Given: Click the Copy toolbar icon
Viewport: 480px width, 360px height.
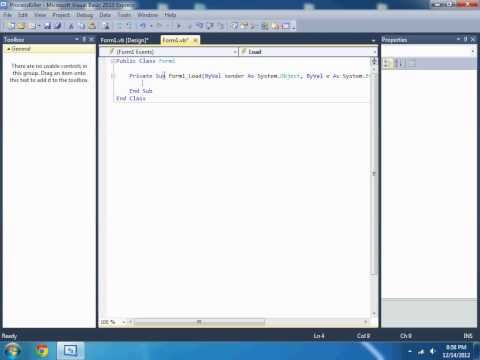Looking at the screenshot, I should [x=82, y=26].
